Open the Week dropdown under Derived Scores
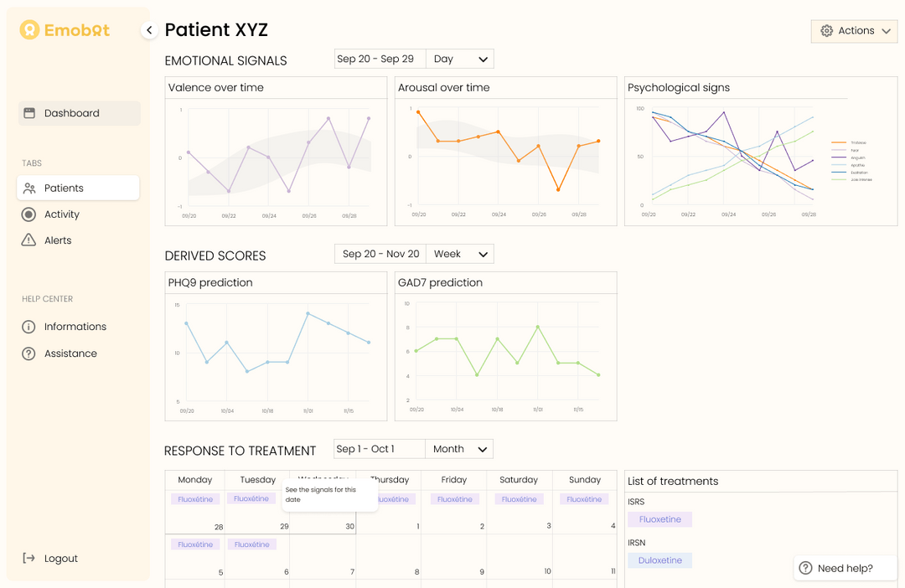905x588 pixels. pyautogui.click(x=459, y=253)
